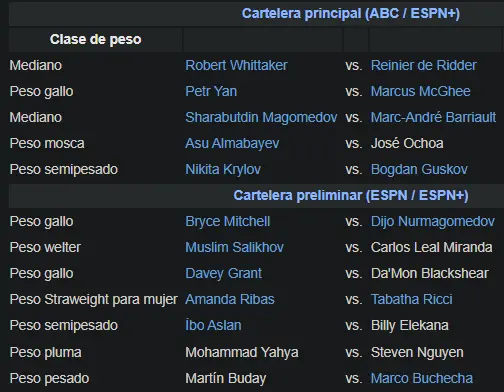
Task: Follow the Tabatha Ricci link
Action: click(x=412, y=299)
